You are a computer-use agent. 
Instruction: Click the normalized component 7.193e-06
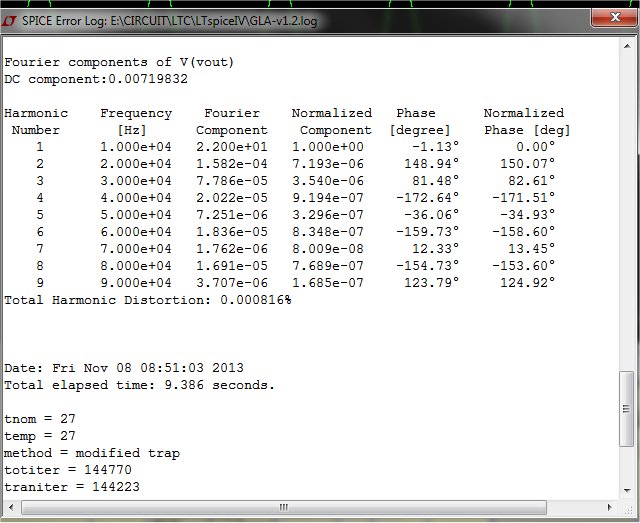328,164
